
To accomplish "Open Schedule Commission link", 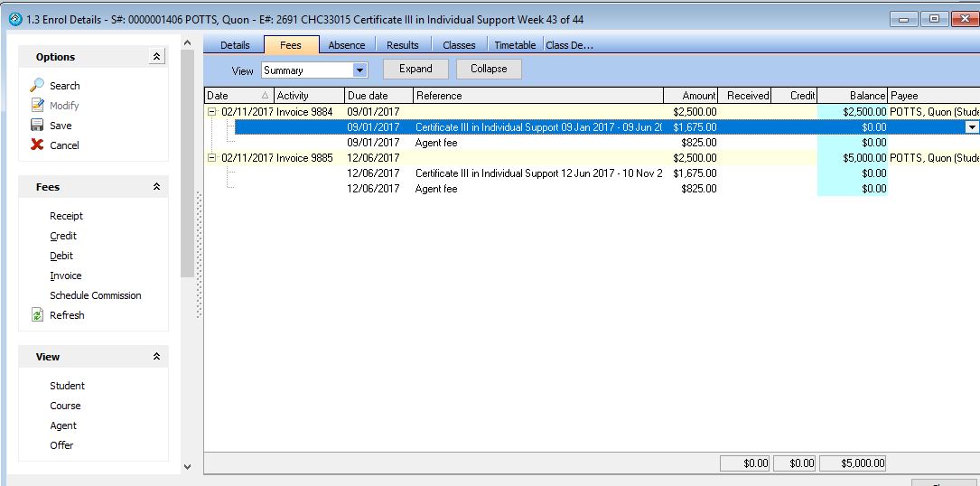I will click(96, 295).
